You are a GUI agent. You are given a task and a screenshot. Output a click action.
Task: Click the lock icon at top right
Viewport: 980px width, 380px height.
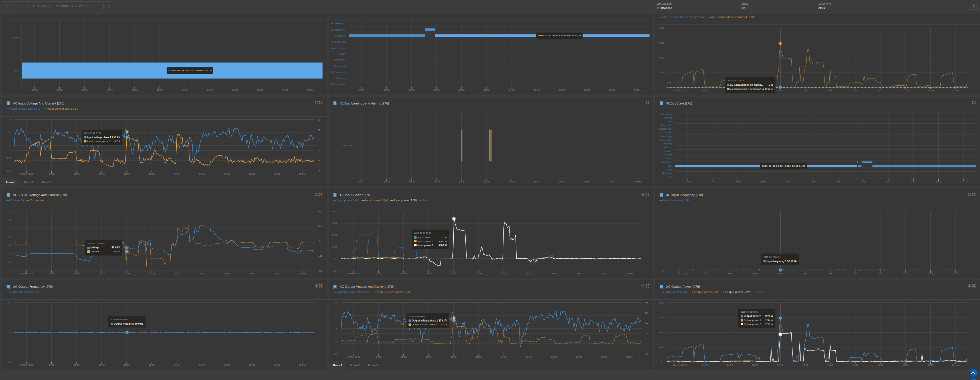(973, 6)
